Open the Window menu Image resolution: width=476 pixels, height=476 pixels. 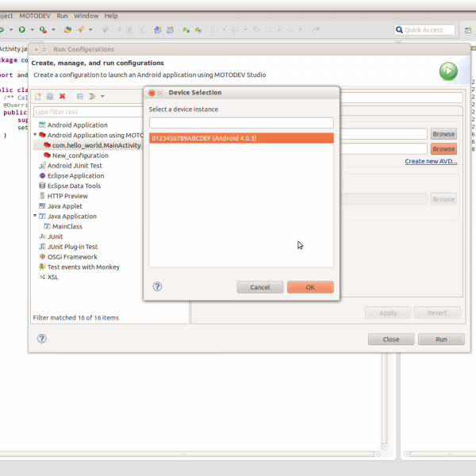point(86,16)
